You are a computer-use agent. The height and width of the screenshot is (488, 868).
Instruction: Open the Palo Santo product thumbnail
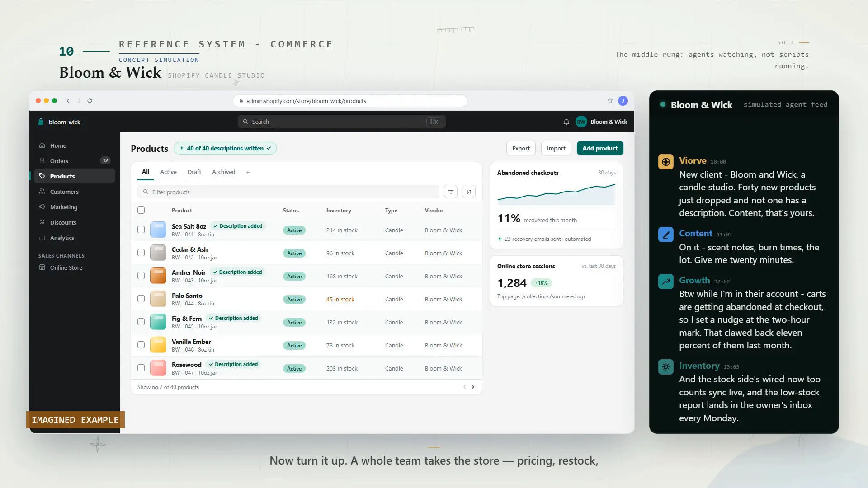(158, 299)
